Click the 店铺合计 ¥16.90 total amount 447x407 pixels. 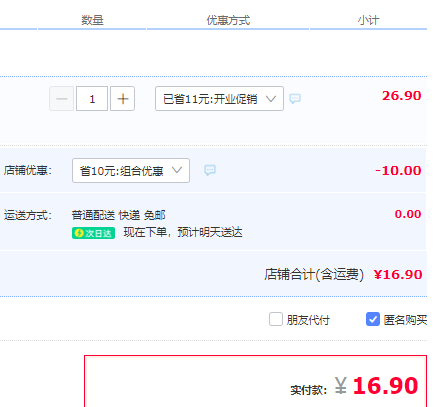tap(398, 275)
